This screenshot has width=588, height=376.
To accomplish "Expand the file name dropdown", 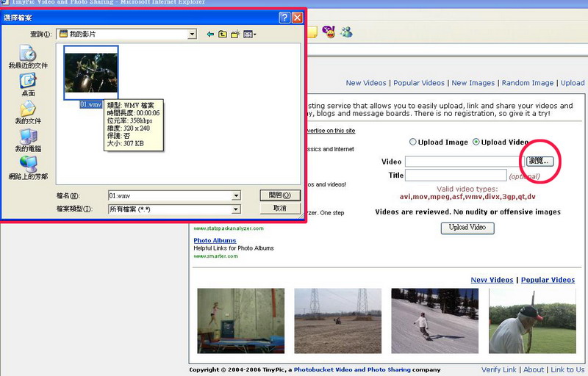I will pyautogui.click(x=236, y=196).
